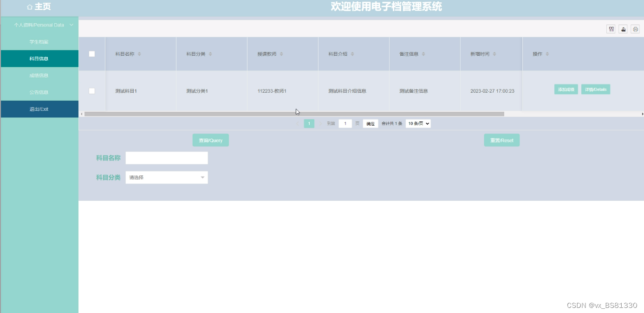Image resolution: width=644 pixels, height=313 pixels.
Task: Open the 10 条/页 page-size dropdown
Action: (x=418, y=123)
